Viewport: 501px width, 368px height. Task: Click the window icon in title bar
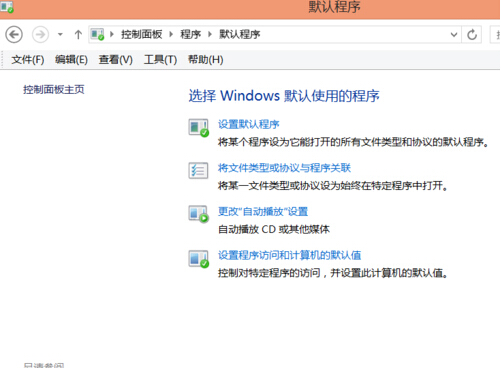[x=7, y=7]
